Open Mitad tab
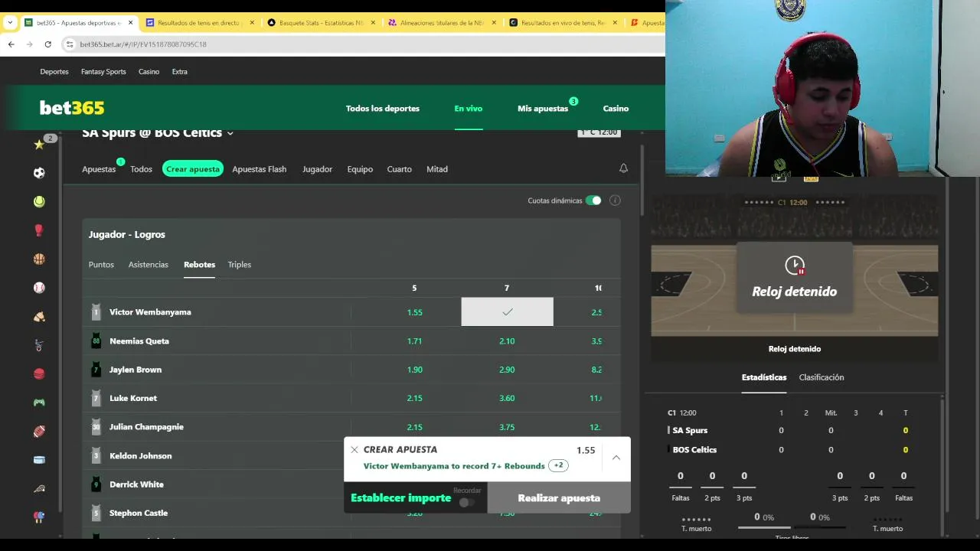The image size is (980, 551). tap(437, 169)
